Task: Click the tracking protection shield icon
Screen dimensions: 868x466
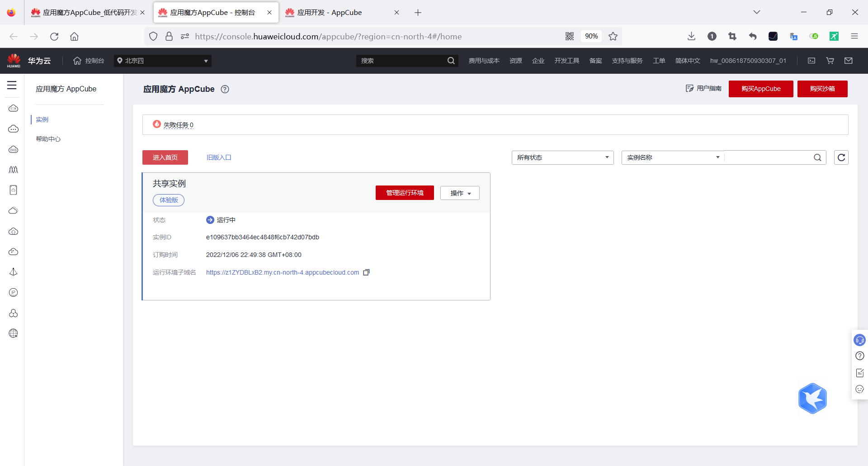Action: [x=153, y=36]
